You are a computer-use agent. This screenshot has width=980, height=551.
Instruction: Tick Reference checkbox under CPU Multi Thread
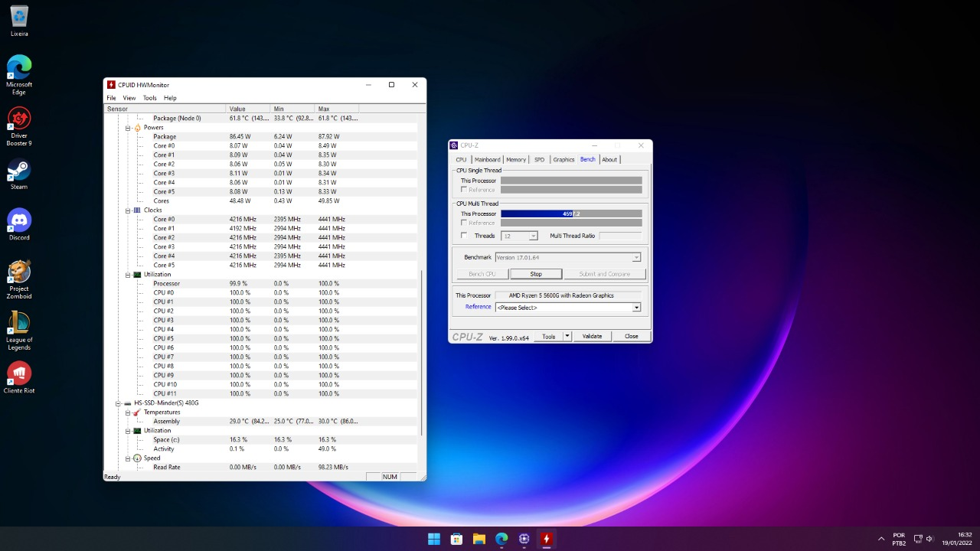tap(464, 223)
